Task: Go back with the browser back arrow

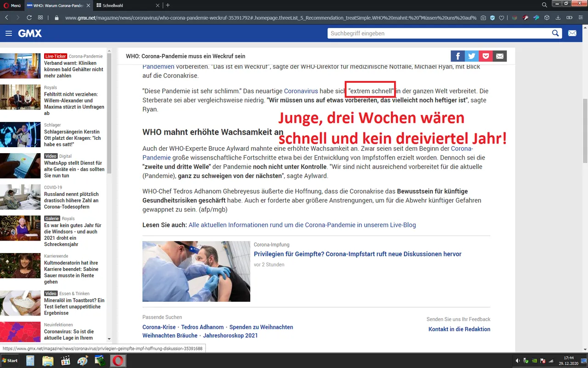Action: click(6, 17)
